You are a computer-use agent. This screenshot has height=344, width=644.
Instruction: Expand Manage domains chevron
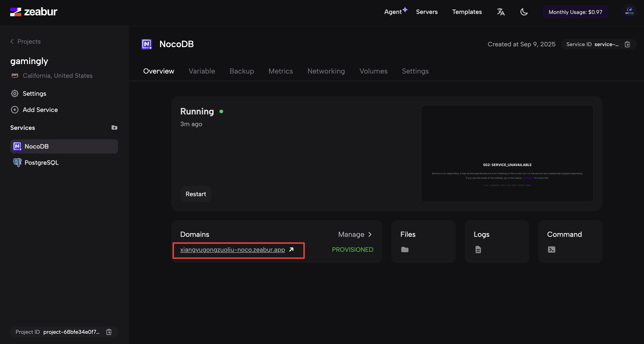click(370, 234)
